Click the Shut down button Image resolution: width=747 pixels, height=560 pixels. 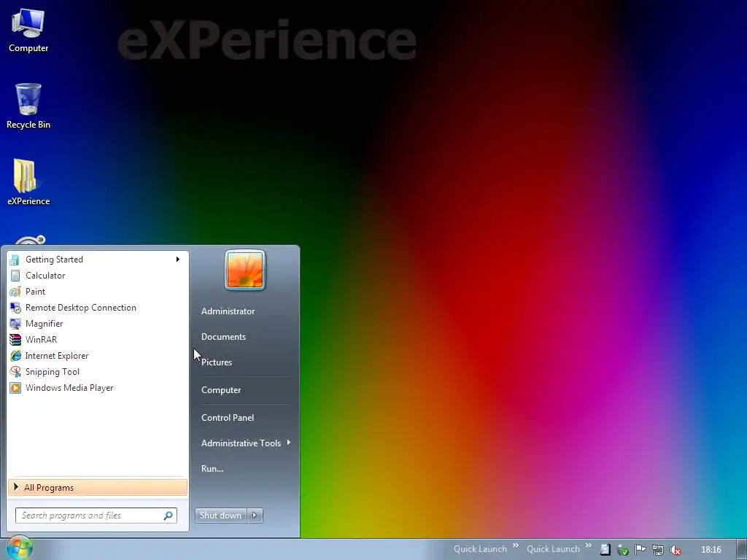pos(220,516)
